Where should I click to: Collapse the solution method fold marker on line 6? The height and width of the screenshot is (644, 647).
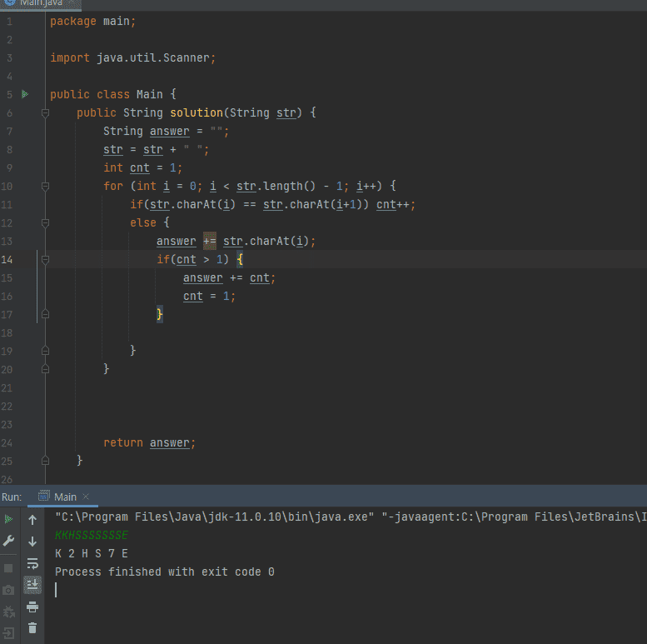[45, 112]
